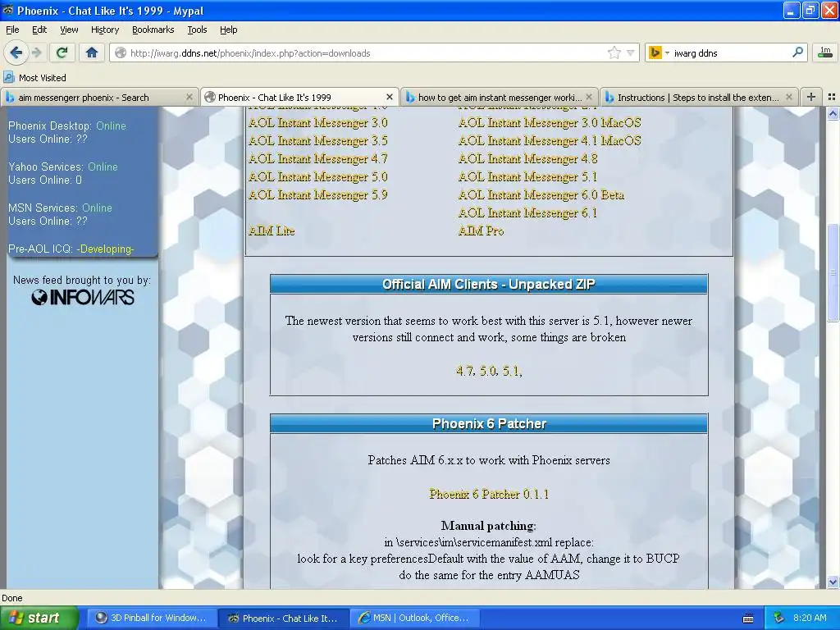Screen dimensions: 840x630
Task: Click the site identity globe icon
Action: [x=121, y=52]
